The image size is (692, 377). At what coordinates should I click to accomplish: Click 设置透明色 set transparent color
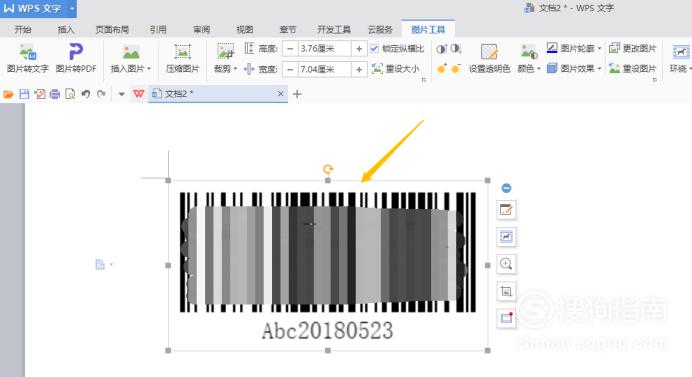coord(489,58)
